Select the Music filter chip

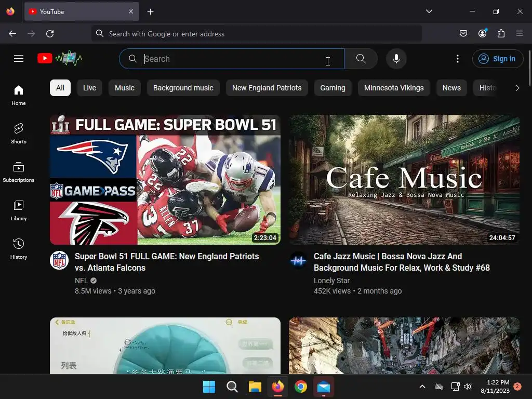click(125, 88)
